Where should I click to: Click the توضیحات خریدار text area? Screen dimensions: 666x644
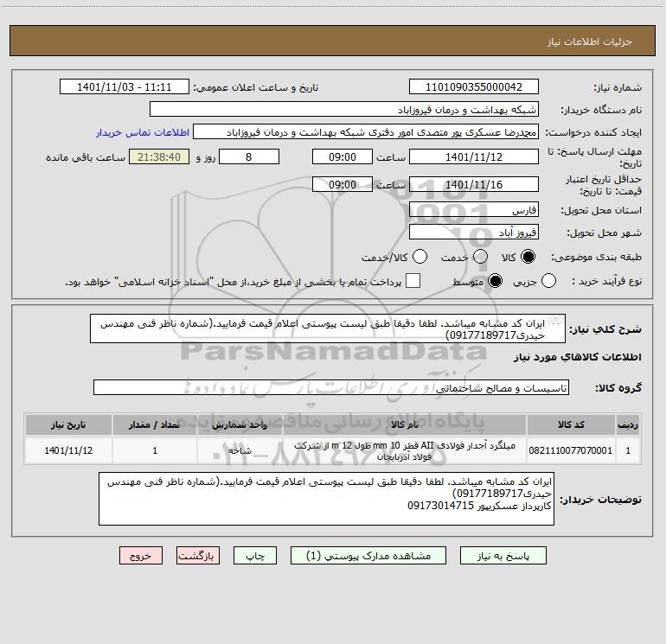tap(326, 499)
